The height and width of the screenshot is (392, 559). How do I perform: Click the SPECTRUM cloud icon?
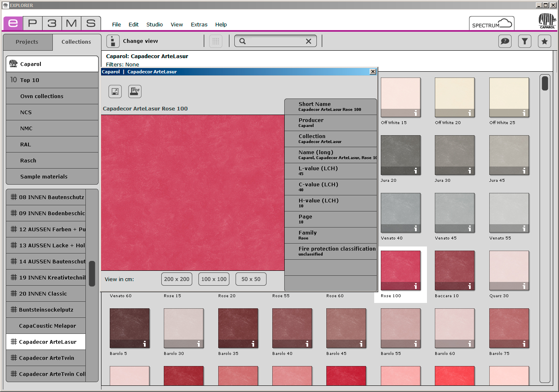coord(492,23)
